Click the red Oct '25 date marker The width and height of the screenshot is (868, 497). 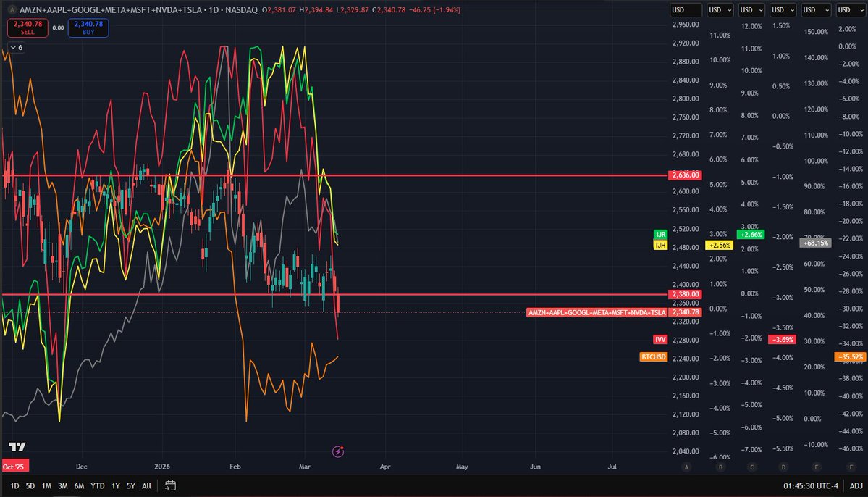pyautogui.click(x=14, y=467)
